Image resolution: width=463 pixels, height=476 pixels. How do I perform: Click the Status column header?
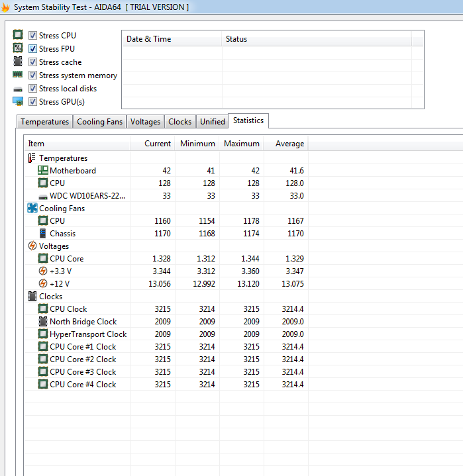pos(317,39)
